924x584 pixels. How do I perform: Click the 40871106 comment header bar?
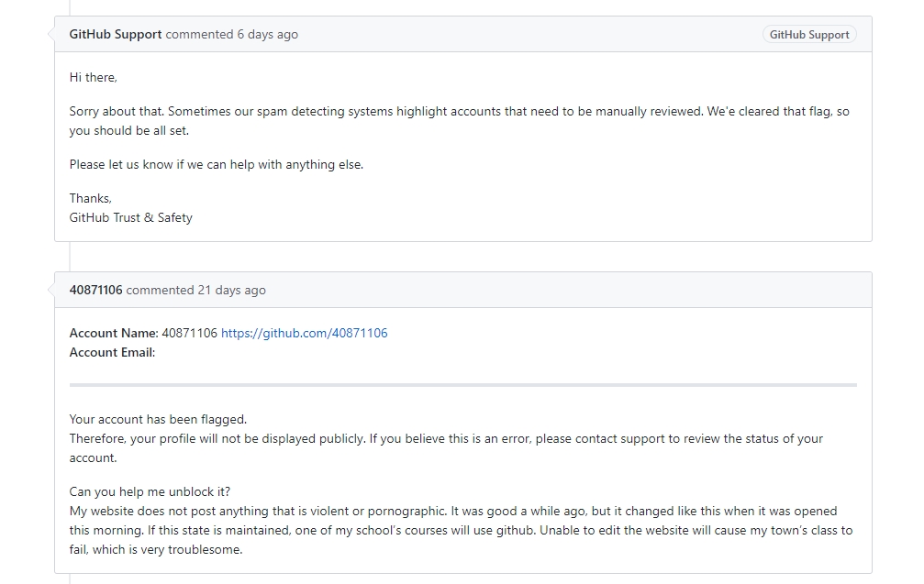pyautogui.click(x=463, y=290)
